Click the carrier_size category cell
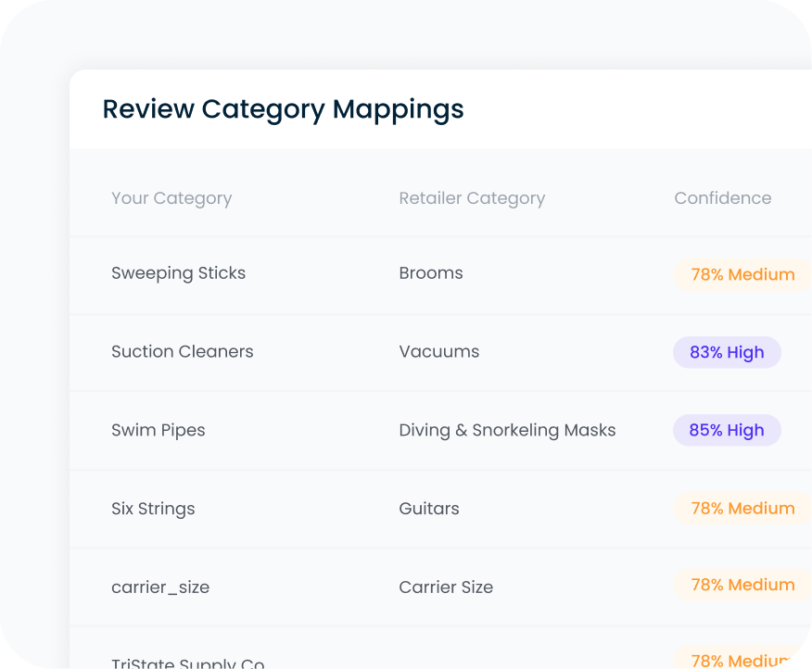The image size is (812, 669). 160,586
